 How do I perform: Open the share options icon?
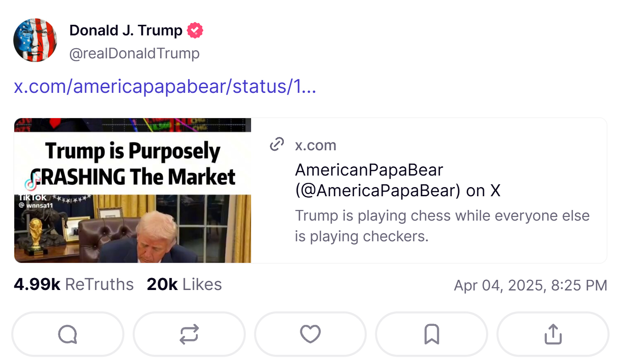[x=553, y=334]
